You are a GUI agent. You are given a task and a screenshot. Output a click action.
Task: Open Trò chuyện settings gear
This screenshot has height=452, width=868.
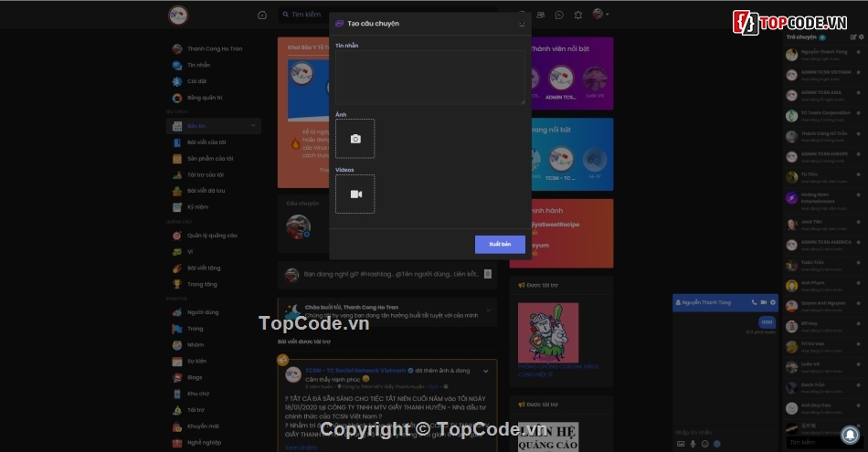tap(862, 37)
